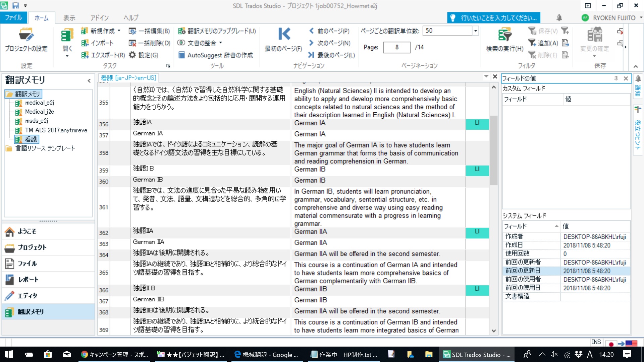The height and width of the screenshot is (362, 644).
Task: Click the notification bell icon
Action: coord(559,18)
